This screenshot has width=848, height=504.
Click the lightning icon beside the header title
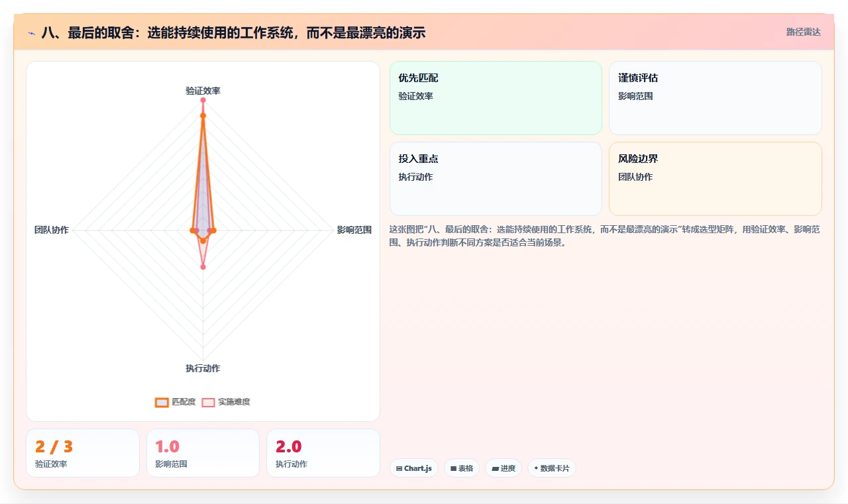[32, 32]
